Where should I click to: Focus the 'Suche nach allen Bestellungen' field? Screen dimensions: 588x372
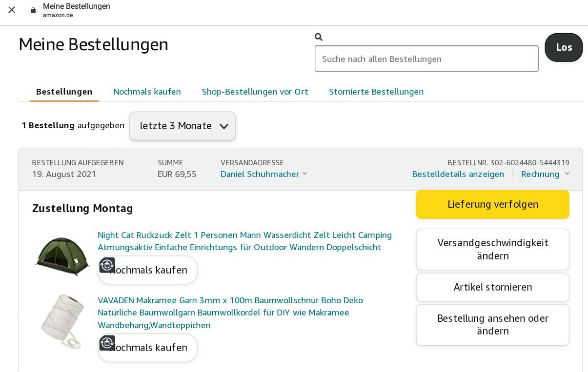click(x=426, y=59)
